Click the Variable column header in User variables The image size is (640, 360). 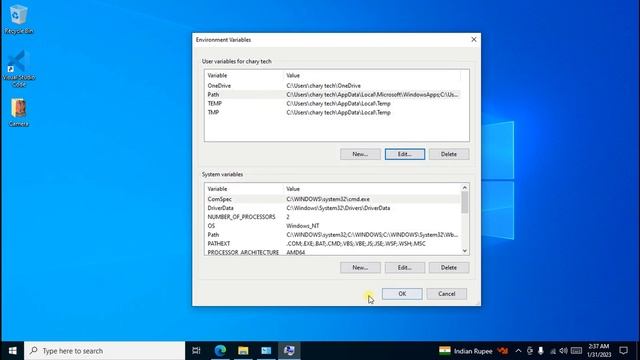(244, 76)
